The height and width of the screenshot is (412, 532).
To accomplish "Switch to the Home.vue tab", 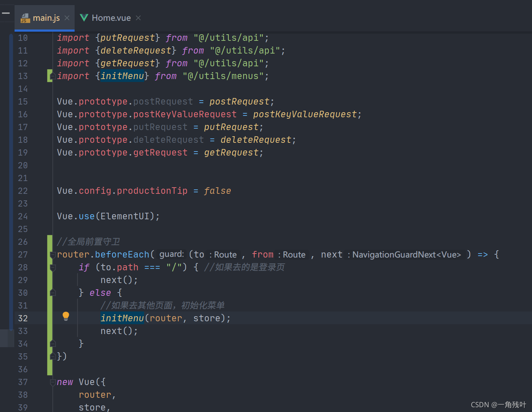I will click(111, 18).
